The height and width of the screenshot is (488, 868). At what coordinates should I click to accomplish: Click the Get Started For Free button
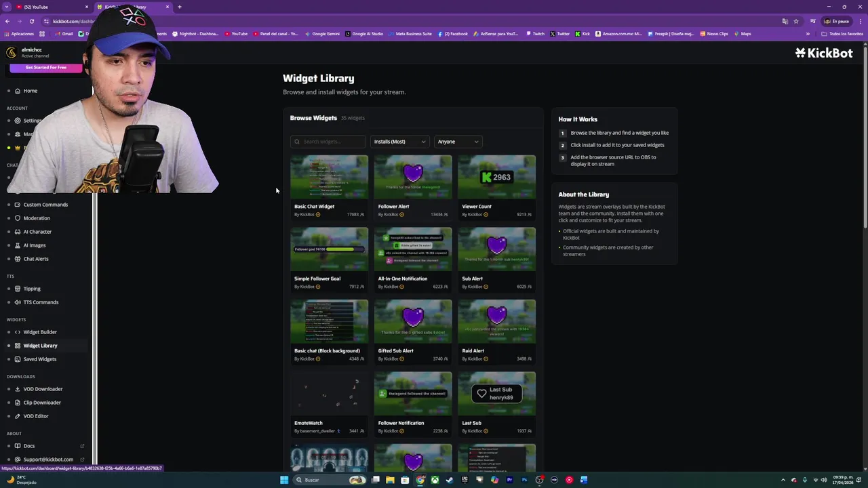[46, 68]
